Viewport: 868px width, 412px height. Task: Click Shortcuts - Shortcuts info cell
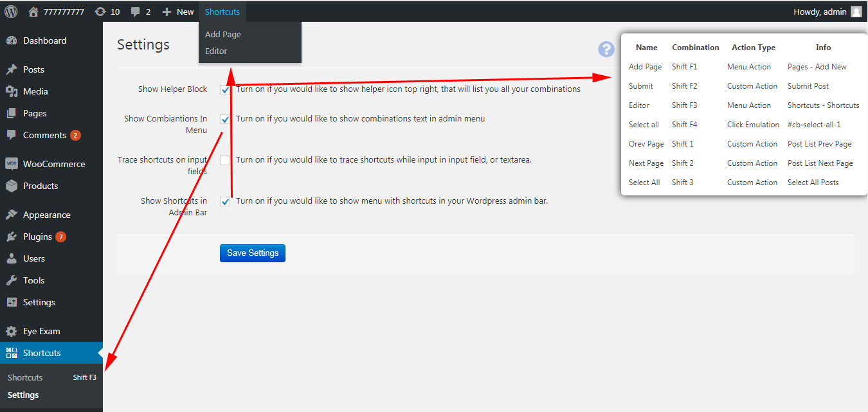[x=824, y=105]
